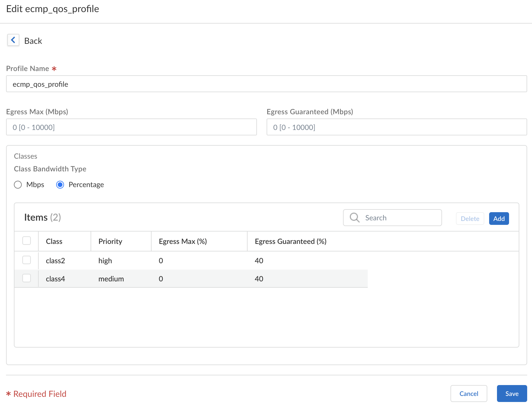532x405 pixels.
Task: Open the class2 row entry
Action: [55, 261]
